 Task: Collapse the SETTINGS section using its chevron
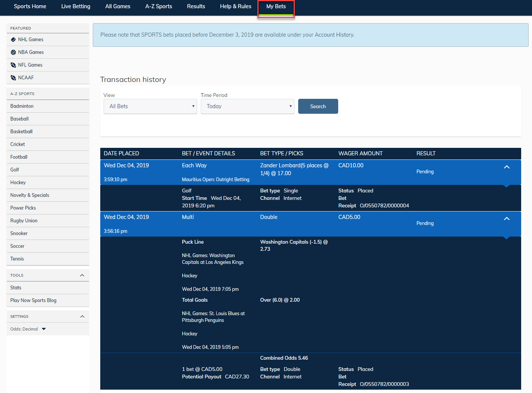[82, 316]
